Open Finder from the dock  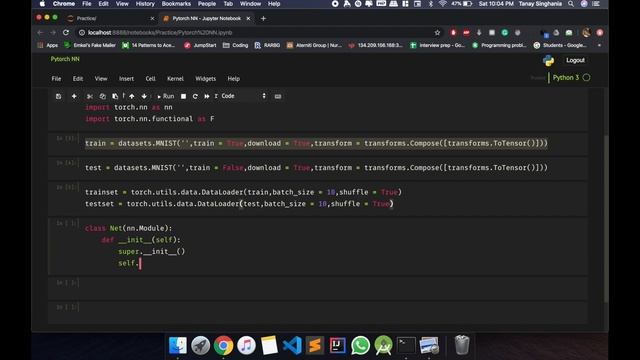pos(178,346)
